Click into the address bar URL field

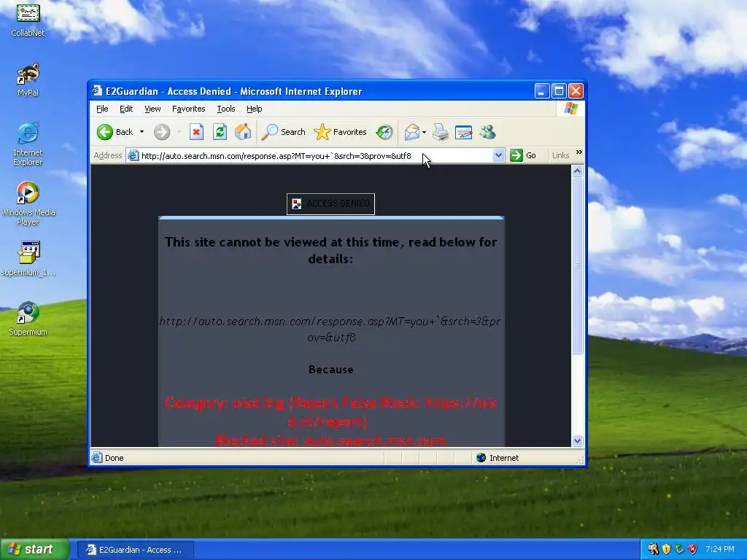coord(314,156)
